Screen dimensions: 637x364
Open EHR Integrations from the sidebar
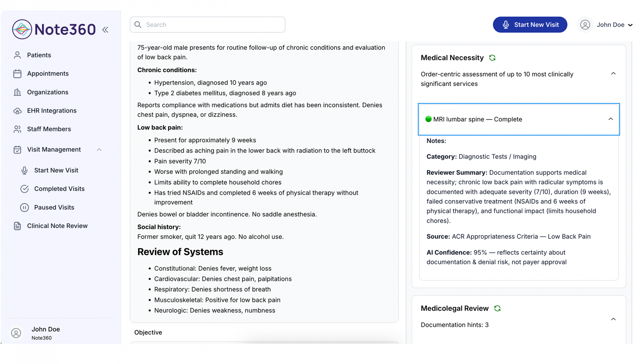pyautogui.click(x=52, y=110)
